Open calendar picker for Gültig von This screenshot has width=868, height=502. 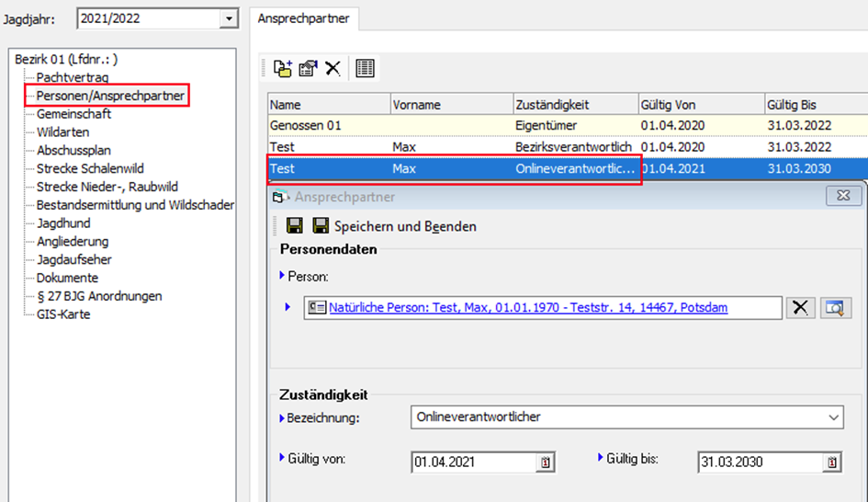(545, 462)
